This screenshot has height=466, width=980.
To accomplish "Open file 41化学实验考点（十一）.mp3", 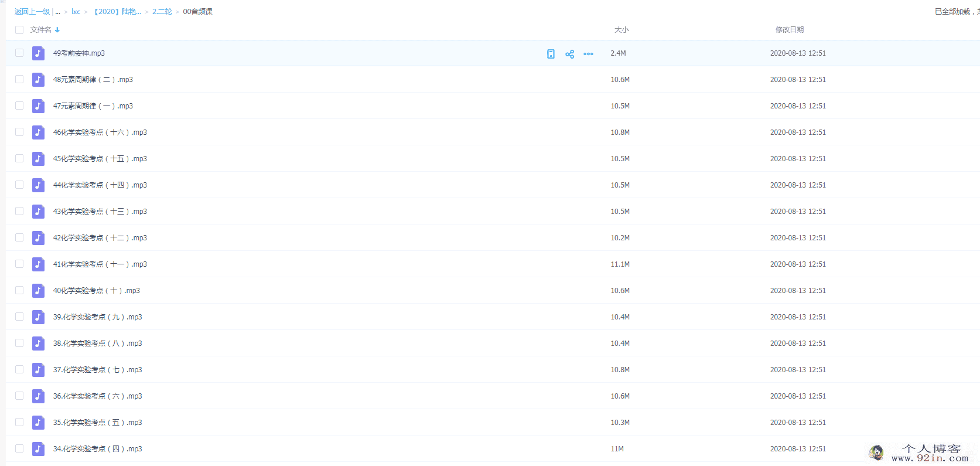I will click(x=100, y=264).
